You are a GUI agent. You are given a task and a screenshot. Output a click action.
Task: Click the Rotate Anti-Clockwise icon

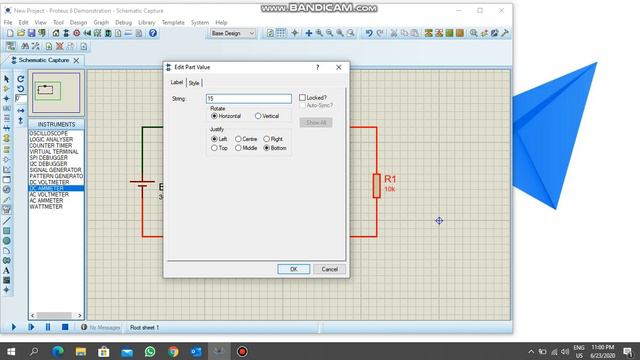(20, 89)
